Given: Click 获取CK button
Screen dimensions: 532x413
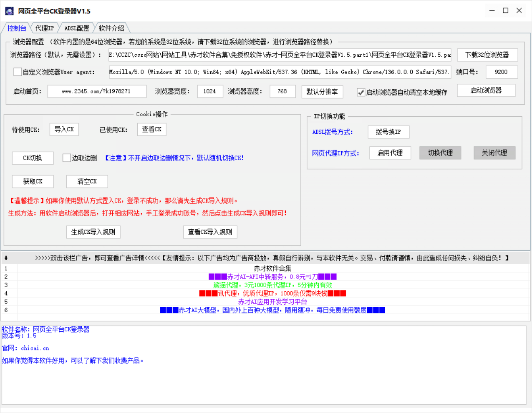Looking at the screenshot, I should 33,182.
